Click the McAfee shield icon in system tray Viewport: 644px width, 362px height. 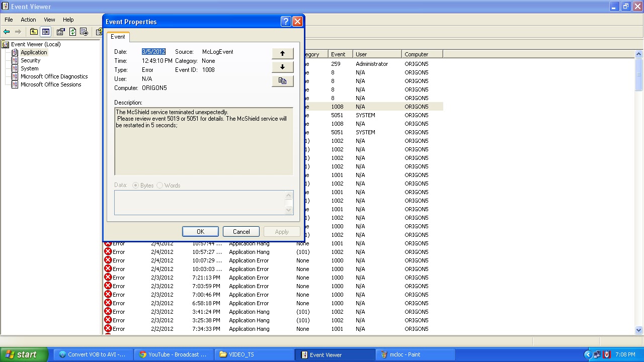click(x=606, y=354)
